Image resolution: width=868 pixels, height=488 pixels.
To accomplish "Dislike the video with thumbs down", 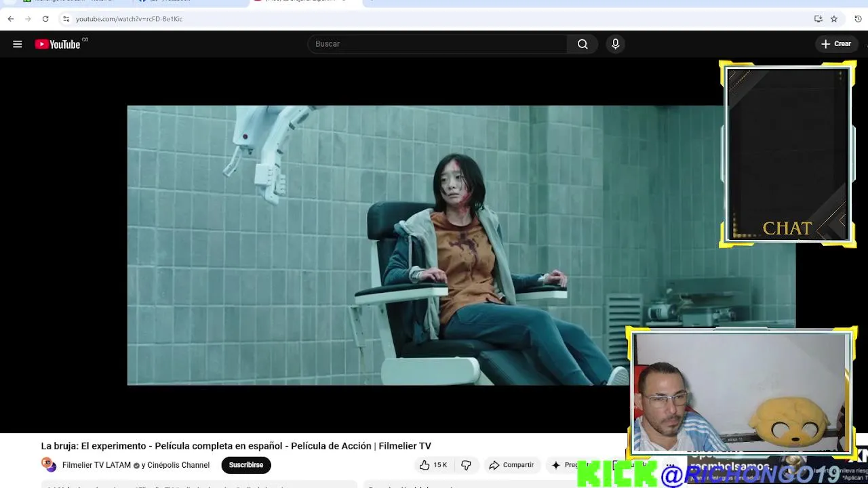I will [x=466, y=465].
